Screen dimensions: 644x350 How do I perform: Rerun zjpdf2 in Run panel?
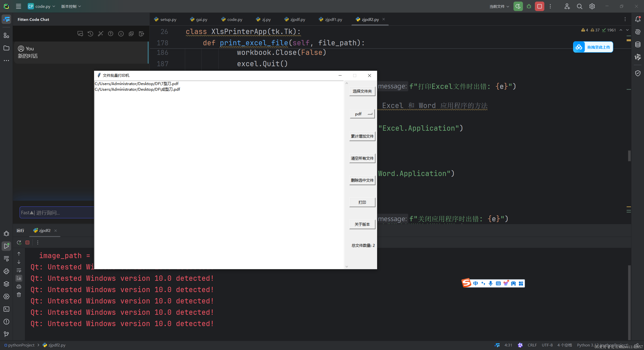pyautogui.click(x=19, y=242)
